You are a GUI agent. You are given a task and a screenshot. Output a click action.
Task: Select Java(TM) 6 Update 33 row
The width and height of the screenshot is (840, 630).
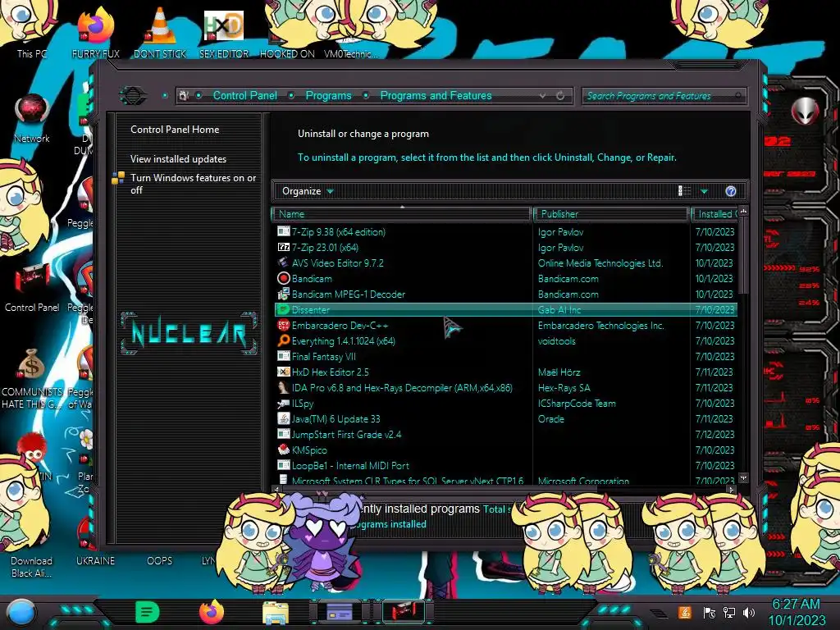(505, 419)
